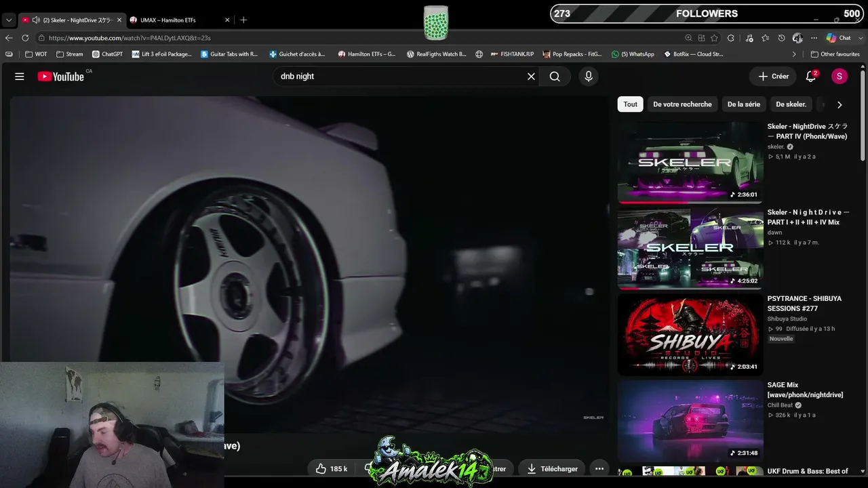
Task: Select the 'De votre recherche' chip
Action: [682, 104]
